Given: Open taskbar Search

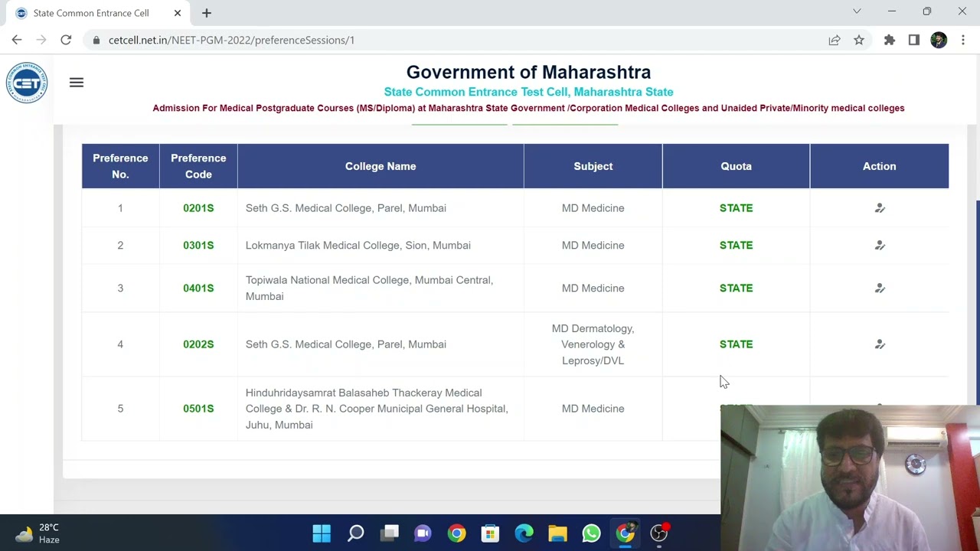Looking at the screenshot, I should coord(356,533).
